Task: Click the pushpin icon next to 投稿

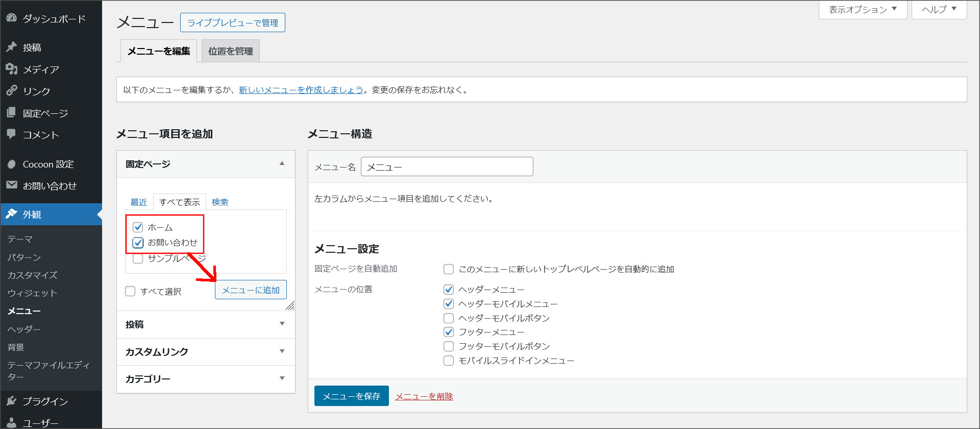Action: click(x=11, y=47)
